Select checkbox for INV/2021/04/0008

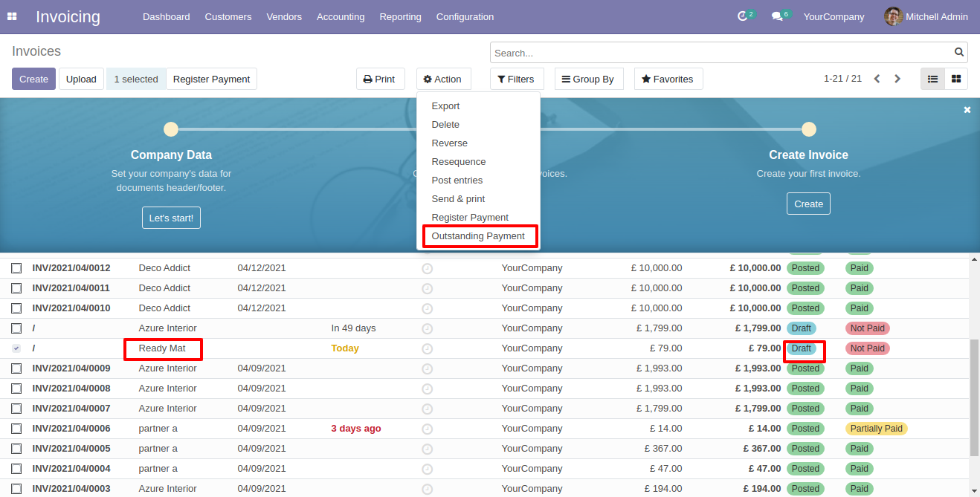point(16,389)
